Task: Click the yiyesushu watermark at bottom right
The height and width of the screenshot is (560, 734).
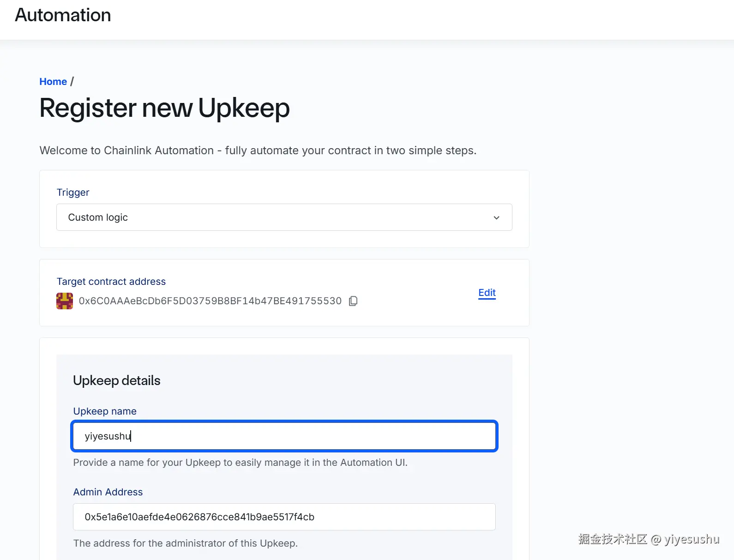Action: 649,539
